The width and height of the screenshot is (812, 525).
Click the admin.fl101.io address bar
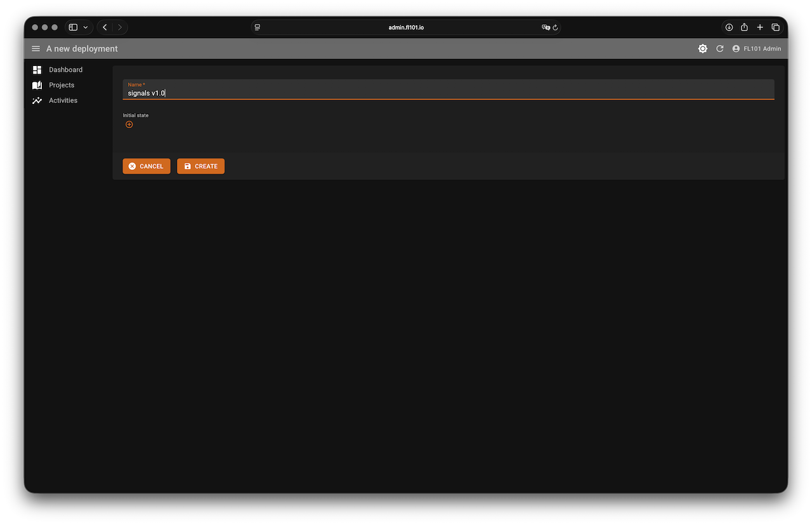click(406, 27)
